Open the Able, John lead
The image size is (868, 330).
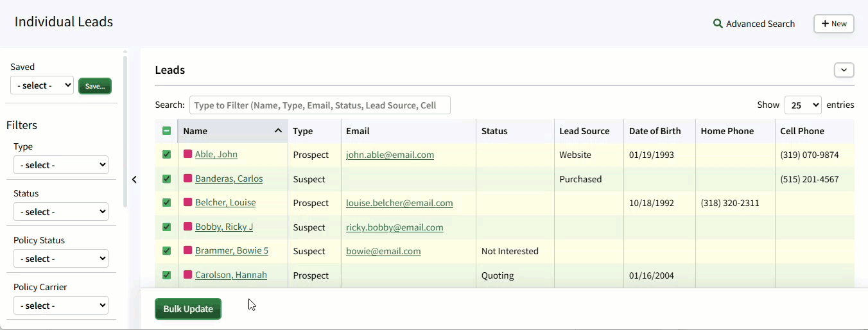click(216, 154)
